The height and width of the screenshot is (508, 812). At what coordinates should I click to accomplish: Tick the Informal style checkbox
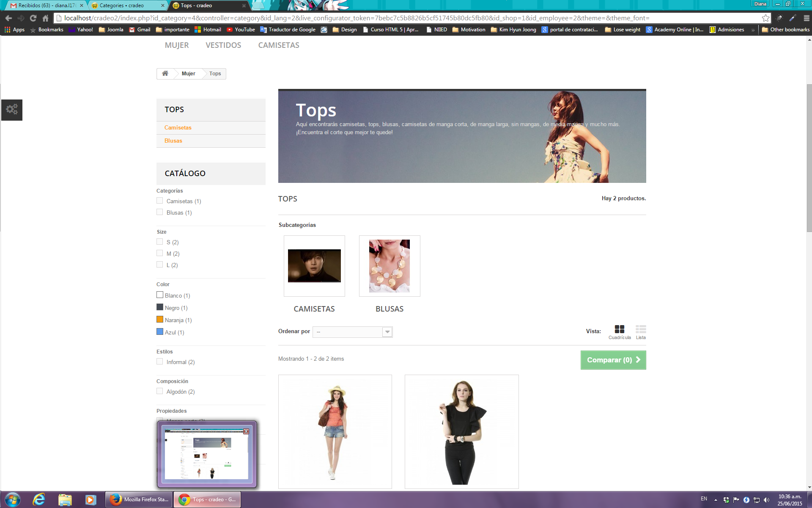160,362
